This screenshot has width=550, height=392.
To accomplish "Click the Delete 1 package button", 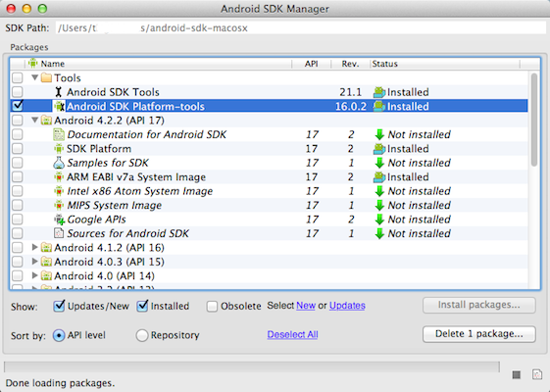I will pos(479,334).
